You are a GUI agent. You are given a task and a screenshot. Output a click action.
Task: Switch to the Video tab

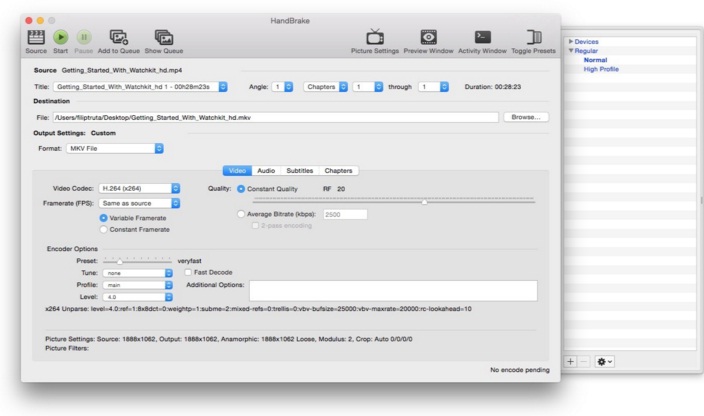[237, 171]
